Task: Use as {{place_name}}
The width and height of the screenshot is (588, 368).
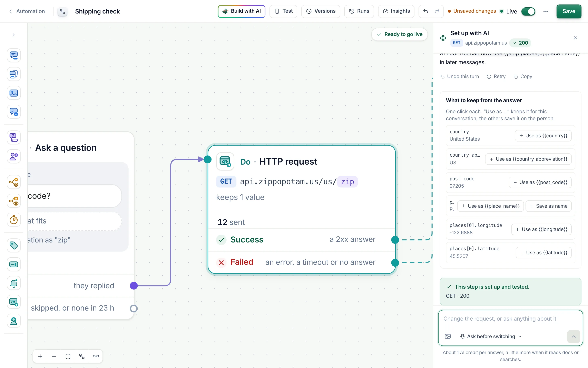Action: pos(490,206)
